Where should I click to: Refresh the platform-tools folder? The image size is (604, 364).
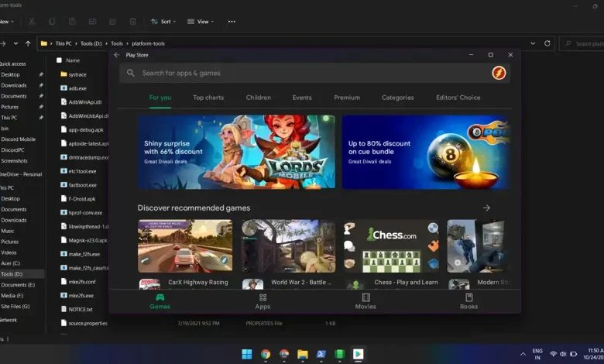point(547,43)
